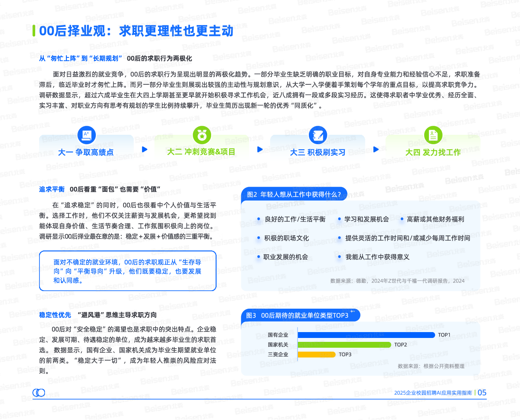Click the TOP3 label in chart
Viewport: 520px width, 420px height.
pos(345,354)
